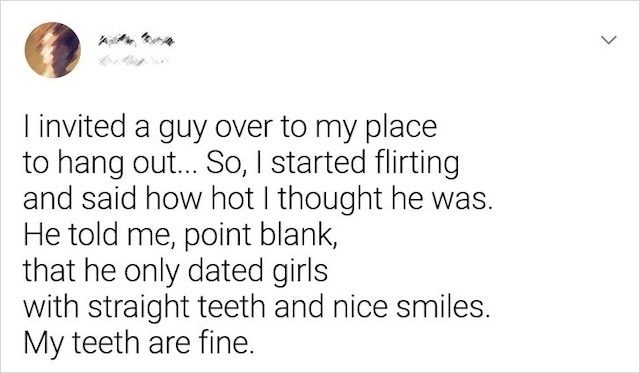Click the word 'straight' in the tweet
This screenshot has height=373, width=640.
(138, 307)
